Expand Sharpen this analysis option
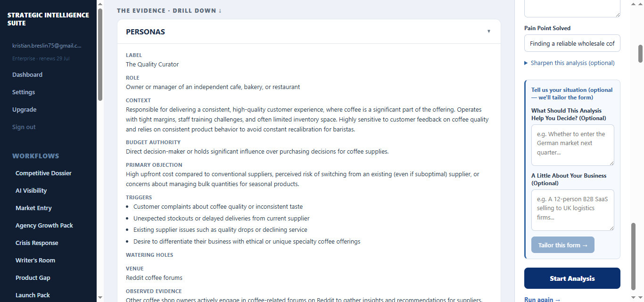This screenshot has width=644, height=302. [x=570, y=63]
